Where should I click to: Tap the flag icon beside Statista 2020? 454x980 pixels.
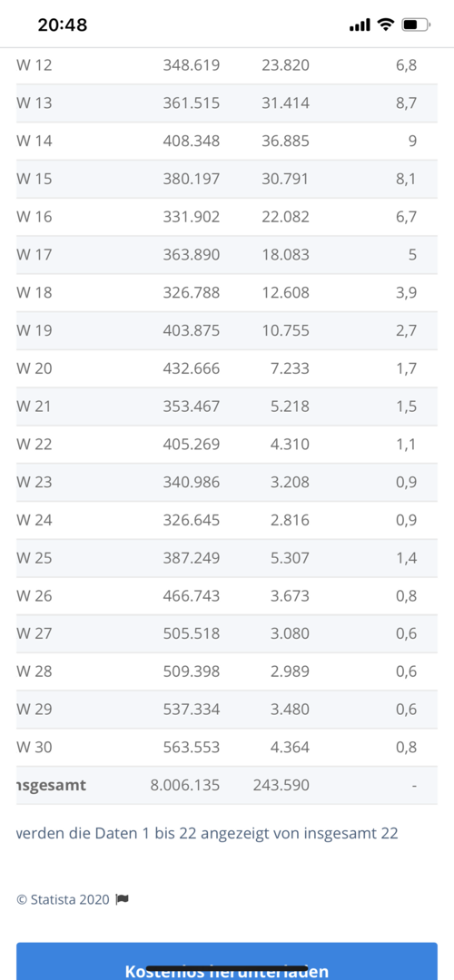pos(122,900)
